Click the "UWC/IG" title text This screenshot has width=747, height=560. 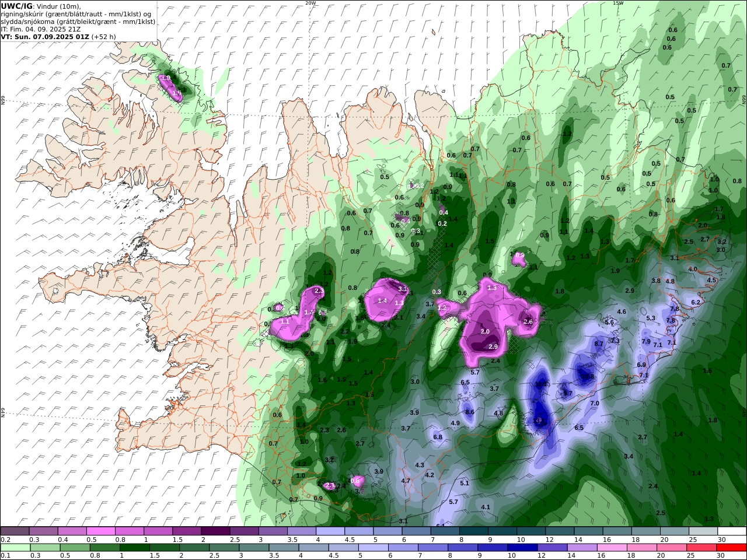point(16,6)
